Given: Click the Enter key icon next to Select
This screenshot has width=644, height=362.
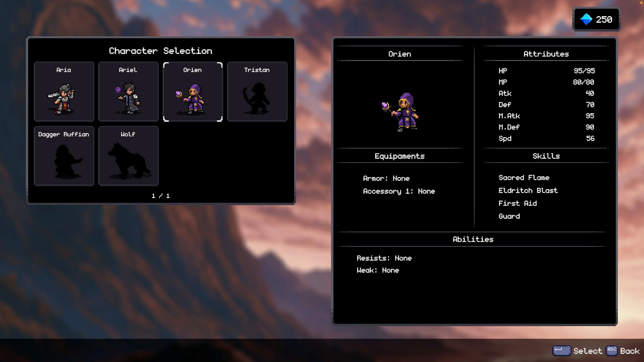Looking at the screenshot, I should [561, 351].
